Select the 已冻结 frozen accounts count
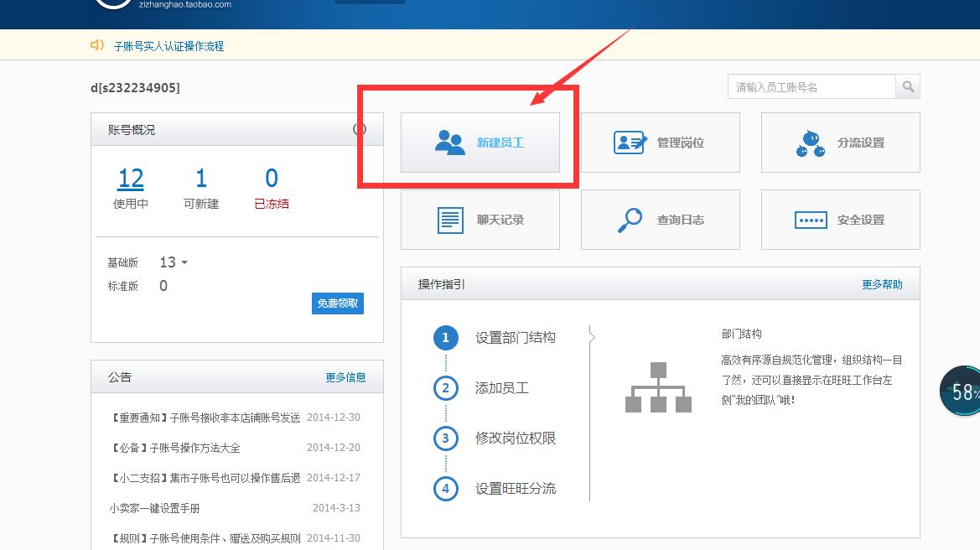The width and height of the screenshot is (980, 550). coord(271,186)
